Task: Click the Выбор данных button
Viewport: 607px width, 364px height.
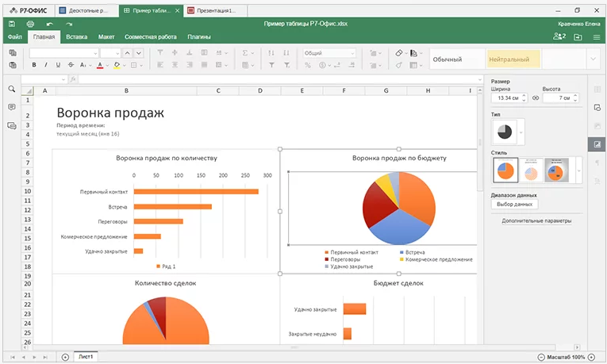Action: (x=515, y=205)
